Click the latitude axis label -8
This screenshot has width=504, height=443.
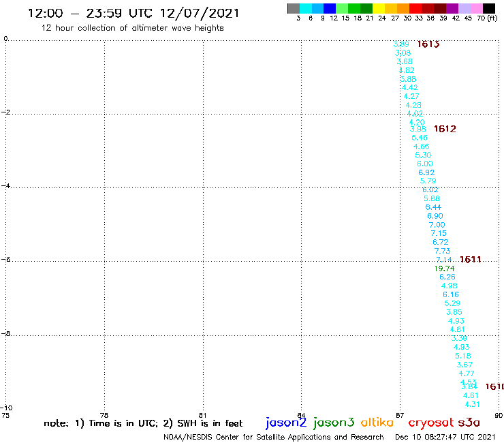[x=5, y=334]
